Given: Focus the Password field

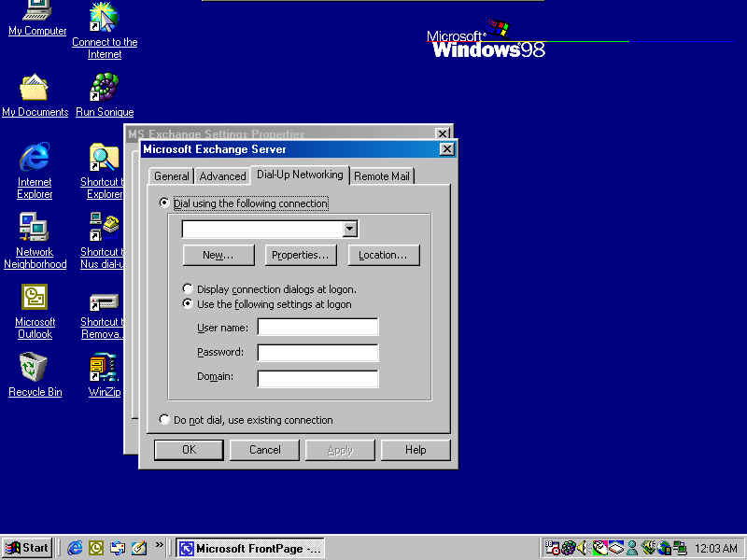Looking at the screenshot, I should point(317,353).
